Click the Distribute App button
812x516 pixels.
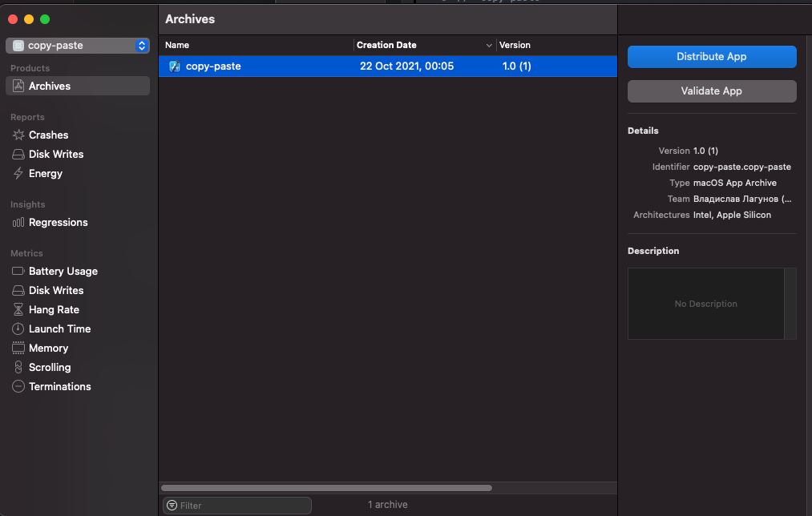[712, 57]
